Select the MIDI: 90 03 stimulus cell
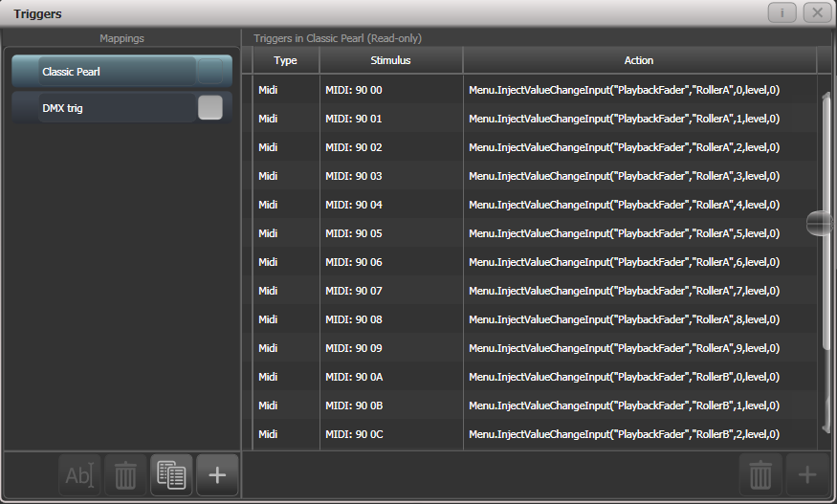The image size is (837, 504). [391, 176]
